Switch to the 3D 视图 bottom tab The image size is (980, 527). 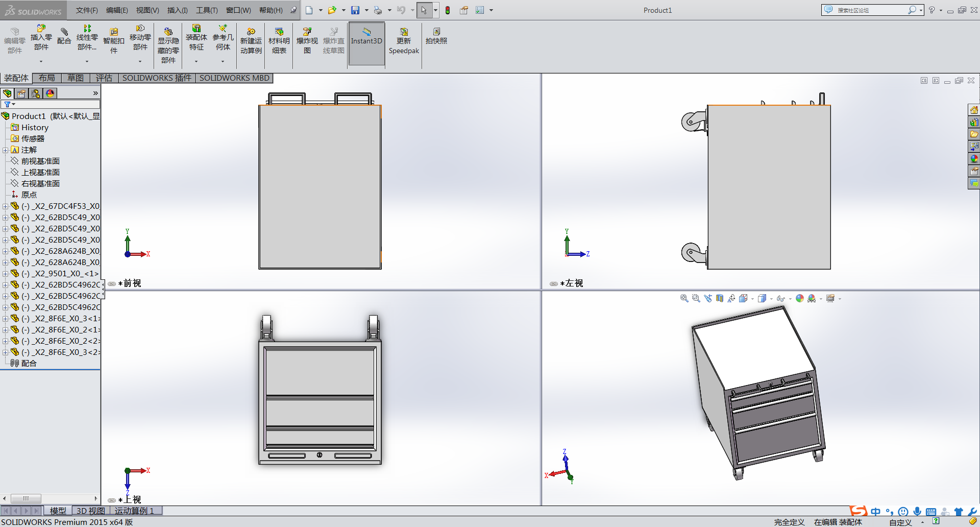(91, 511)
